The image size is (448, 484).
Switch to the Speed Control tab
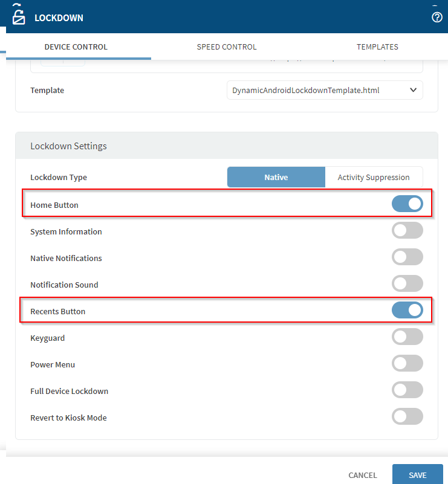(x=227, y=47)
